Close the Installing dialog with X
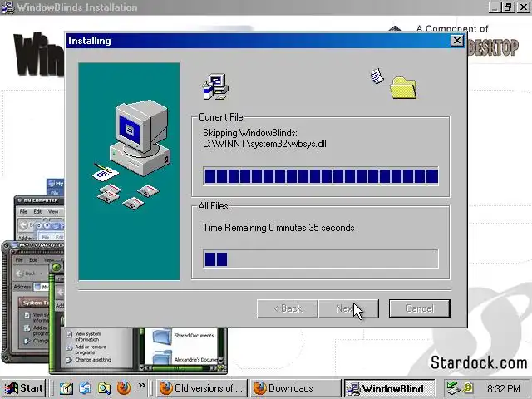The width and height of the screenshot is (532, 399). point(457,41)
